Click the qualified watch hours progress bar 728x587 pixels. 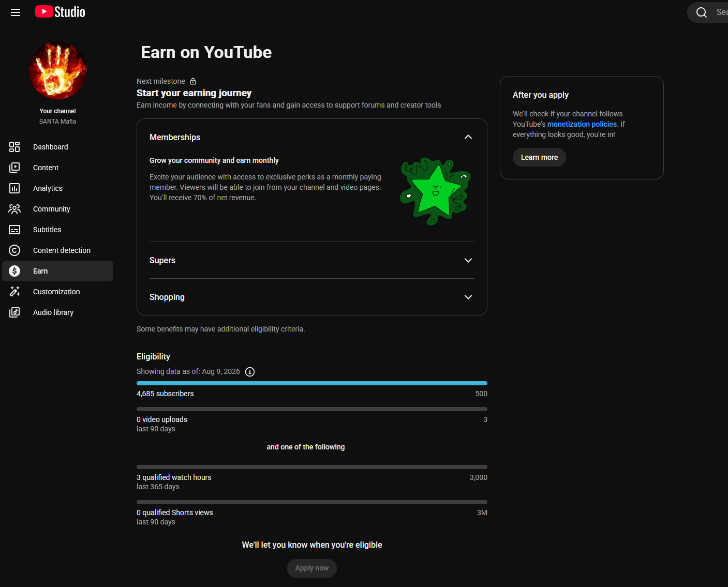(x=312, y=467)
